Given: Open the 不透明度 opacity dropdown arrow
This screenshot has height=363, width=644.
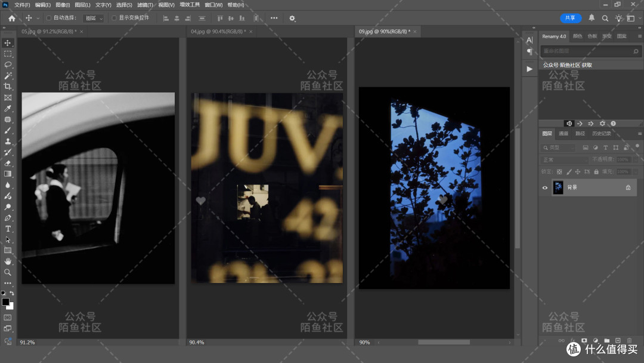Looking at the screenshot, I should click(636, 159).
